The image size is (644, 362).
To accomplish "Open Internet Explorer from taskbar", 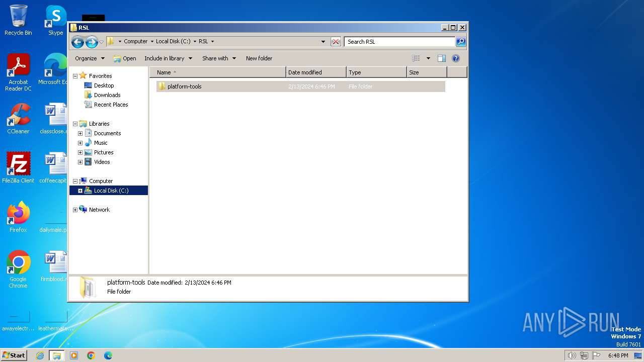I will click(40, 355).
